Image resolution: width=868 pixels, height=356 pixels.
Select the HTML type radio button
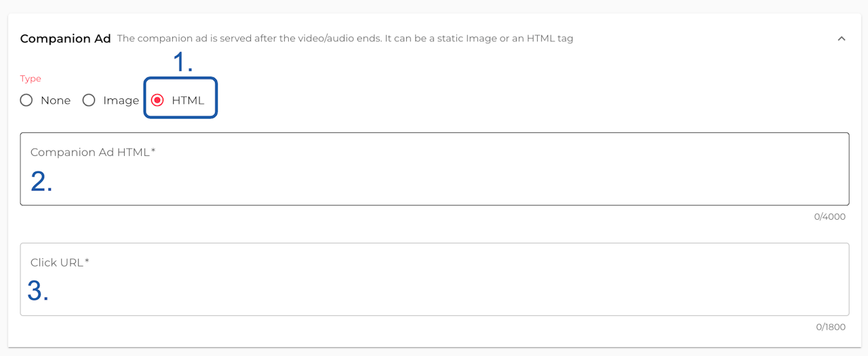click(x=157, y=100)
